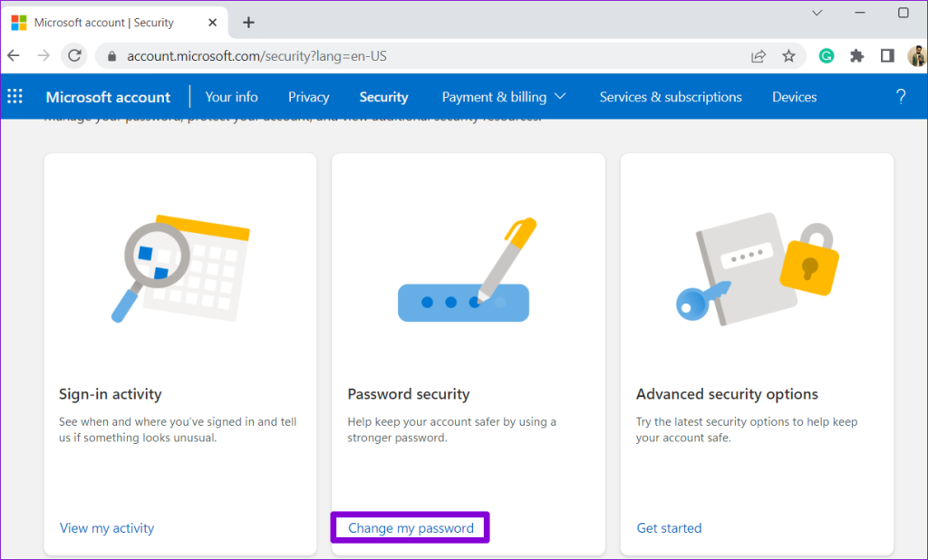Bookmark this page with the star icon
Screen dimensions: 928x560
(x=788, y=56)
